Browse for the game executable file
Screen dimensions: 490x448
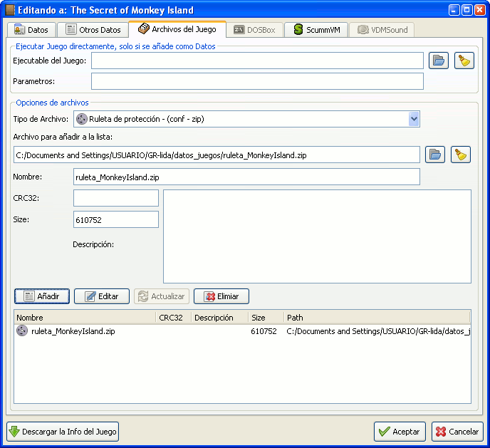pyautogui.click(x=438, y=61)
